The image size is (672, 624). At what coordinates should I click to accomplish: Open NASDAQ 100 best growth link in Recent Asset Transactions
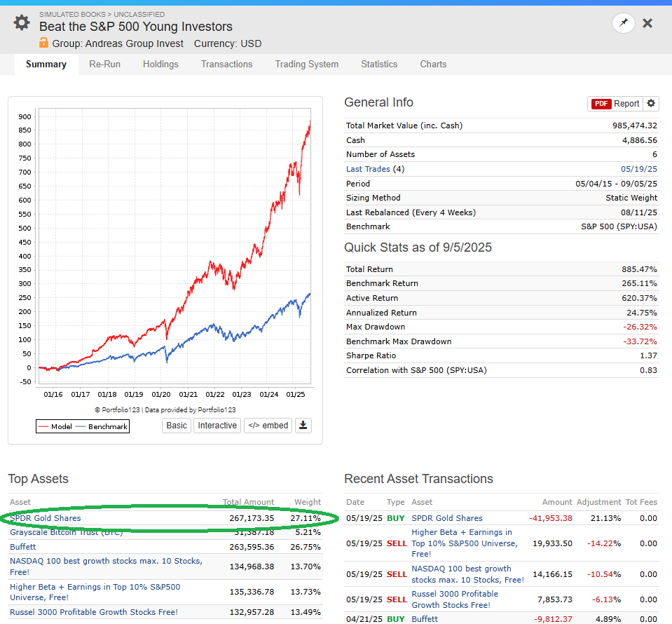click(x=467, y=574)
